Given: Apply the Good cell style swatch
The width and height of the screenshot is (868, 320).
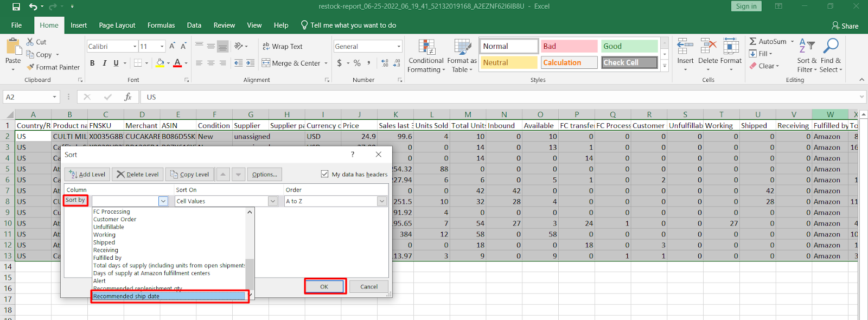Looking at the screenshot, I should (629, 47).
